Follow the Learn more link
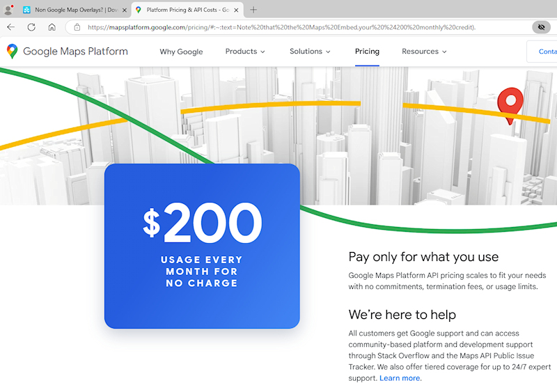The width and height of the screenshot is (557, 392). [x=399, y=378]
